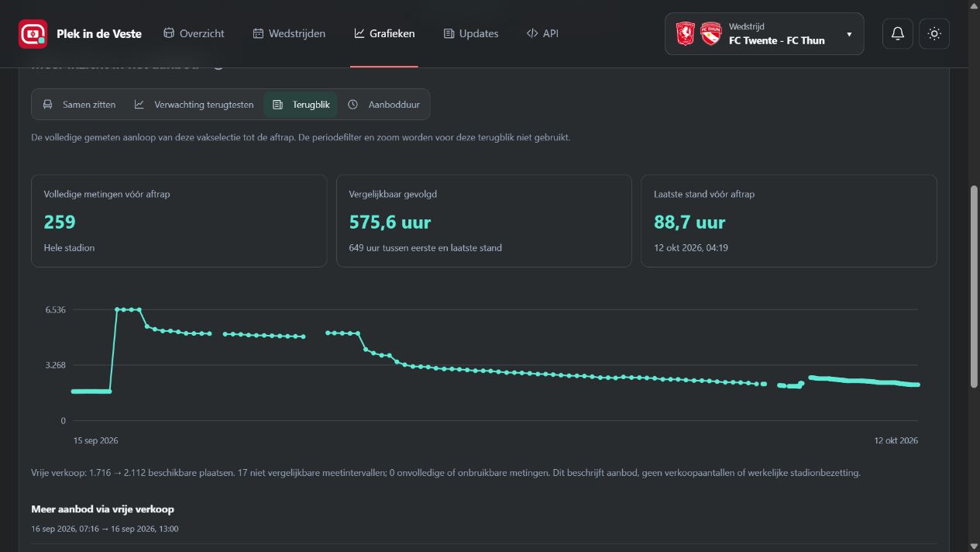
Task: Click the "15 sep 2026" x-axis label
Action: coord(96,440)
